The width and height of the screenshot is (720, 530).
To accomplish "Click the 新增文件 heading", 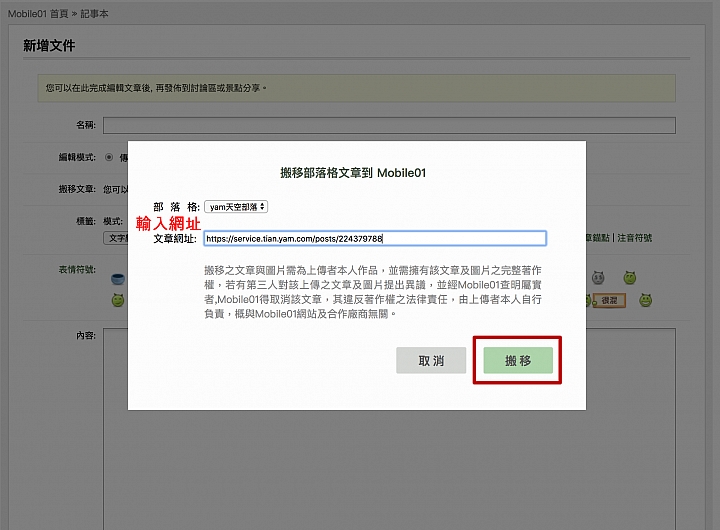I will 49,45.
